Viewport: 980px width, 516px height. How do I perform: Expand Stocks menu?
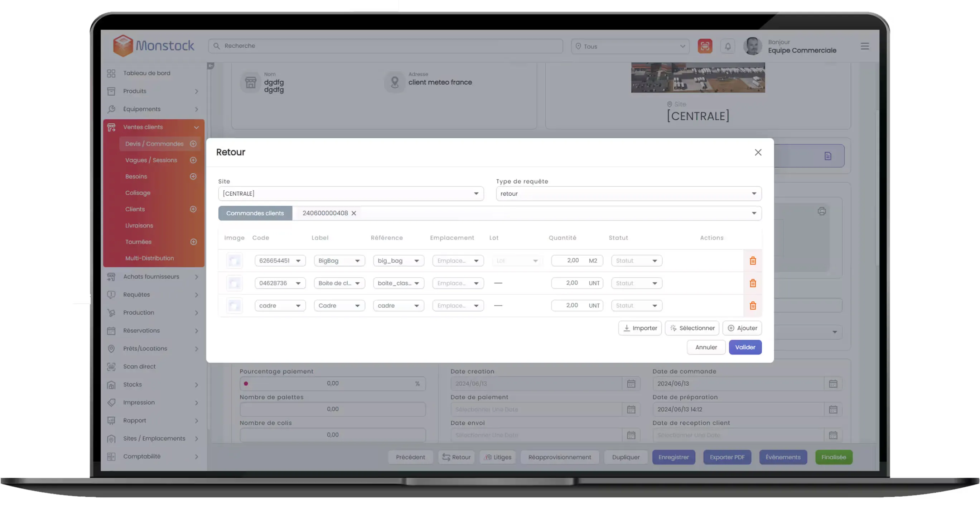pos(153,385)
